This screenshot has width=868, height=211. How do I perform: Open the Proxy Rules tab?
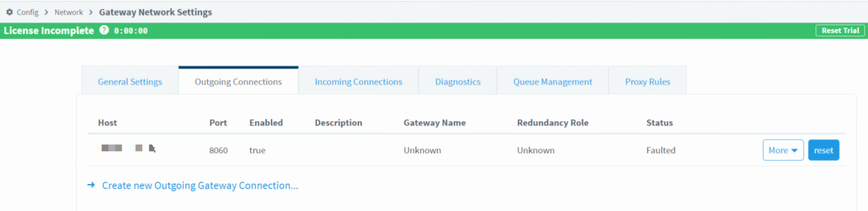(647, 81)
